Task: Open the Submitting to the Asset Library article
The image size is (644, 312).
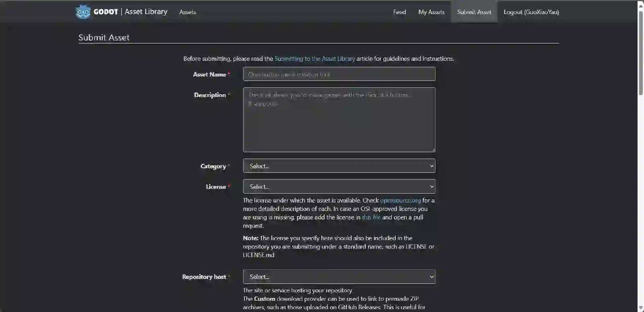Action: 314,59
